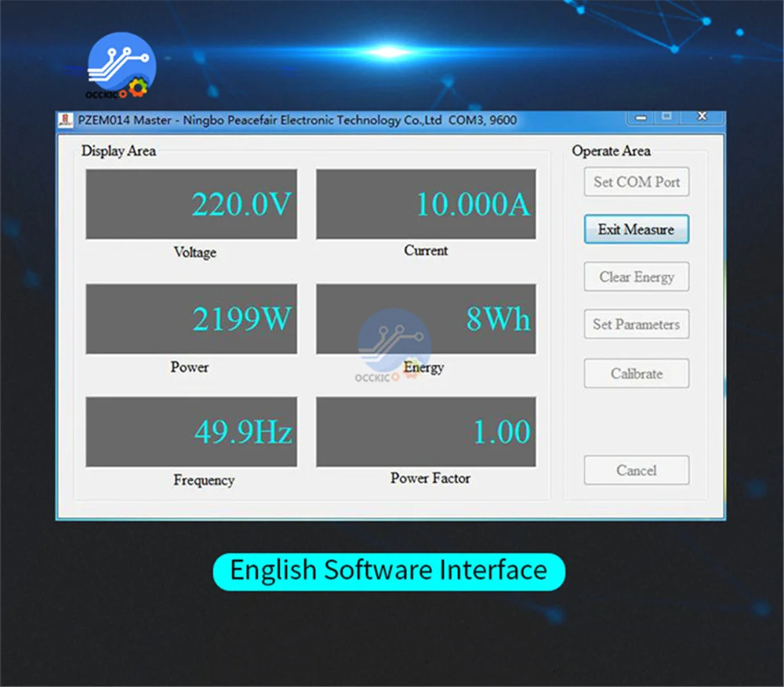
Task: Click the Cancel button
Action: [636, 470]
